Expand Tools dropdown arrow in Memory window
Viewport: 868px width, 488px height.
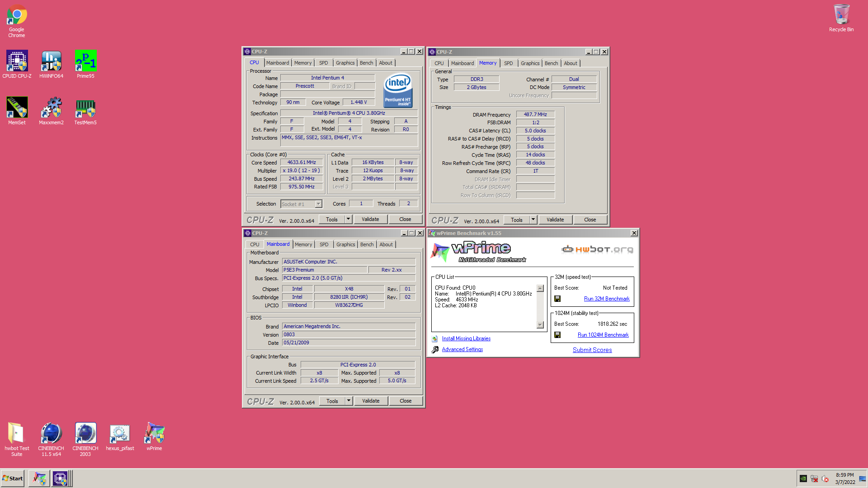click(533, 220)
